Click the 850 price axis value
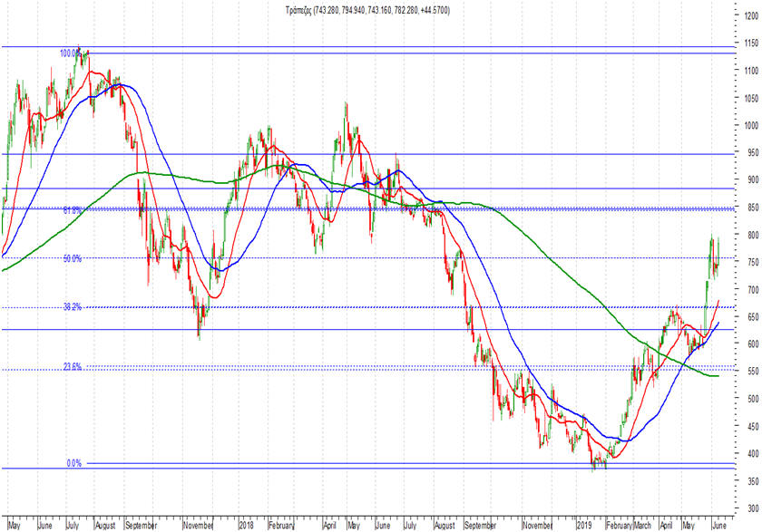Screen dimensions: 762x532 (x=753, y=208)
